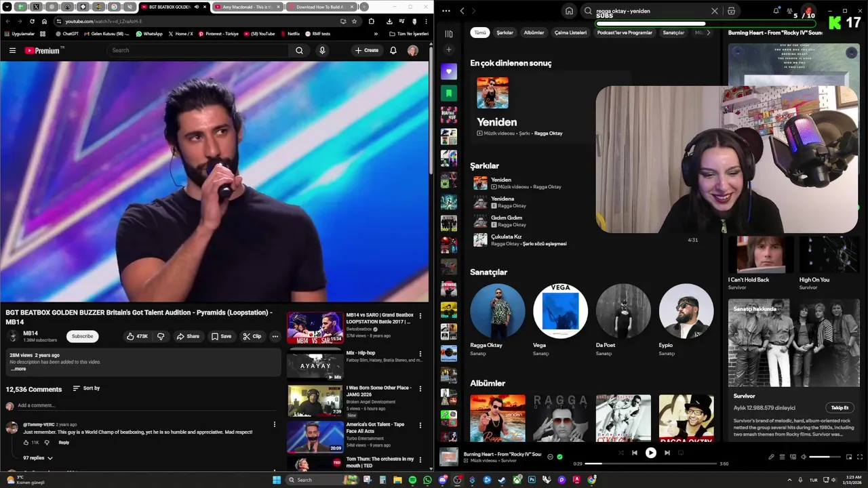
Task: Open WhatsApp bookmark in bookmarks bar
Action: tap(149, 34)
